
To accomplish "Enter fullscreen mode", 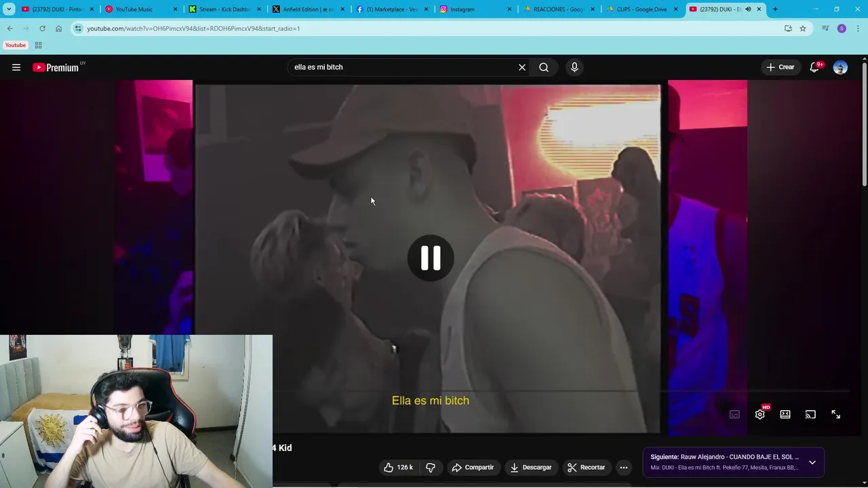I will click(x=835, y=414).
